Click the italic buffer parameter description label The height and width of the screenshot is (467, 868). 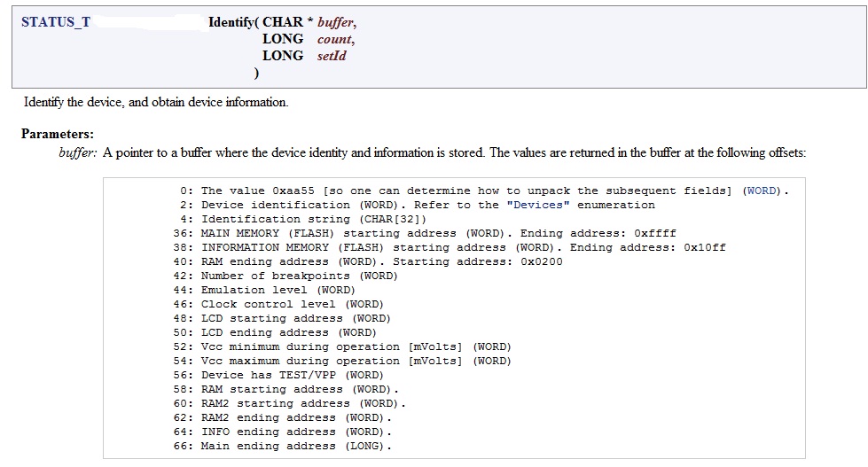pyautogui.click(x=78, y=152)
